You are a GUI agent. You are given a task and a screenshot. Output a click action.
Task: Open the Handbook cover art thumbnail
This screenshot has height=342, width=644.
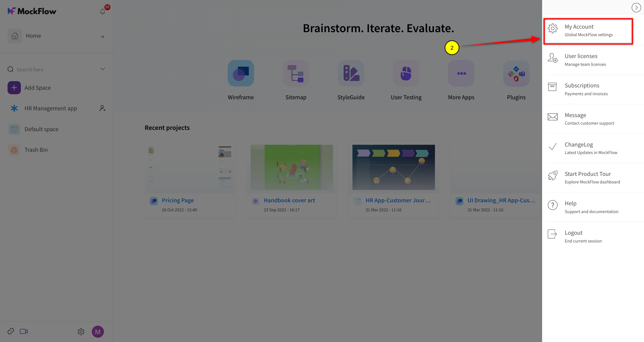click(292, 167)
